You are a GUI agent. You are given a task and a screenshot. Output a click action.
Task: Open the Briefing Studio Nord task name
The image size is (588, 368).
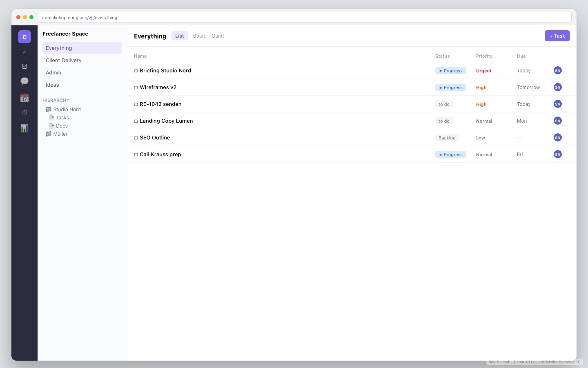pos(165,70)
